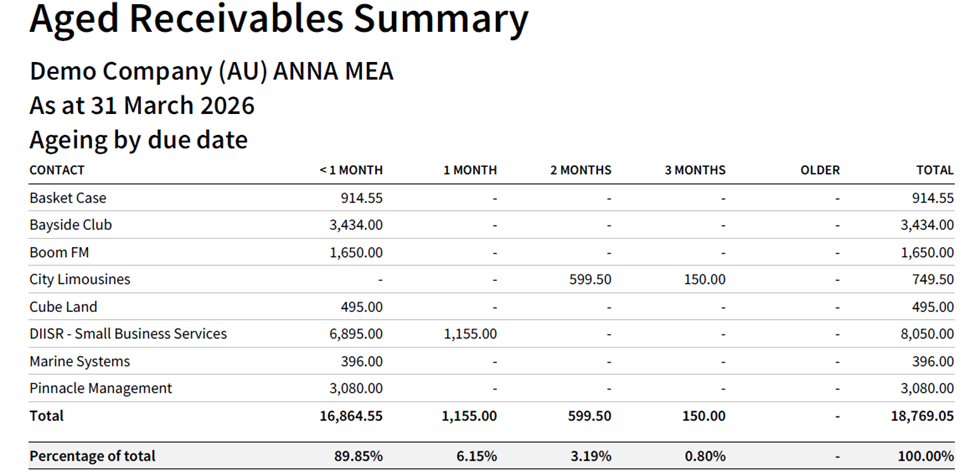The height and width of the screenshot is (476, 975).
Task: Open DIISR - Small Business Services contact
Action: pos(128,334)
